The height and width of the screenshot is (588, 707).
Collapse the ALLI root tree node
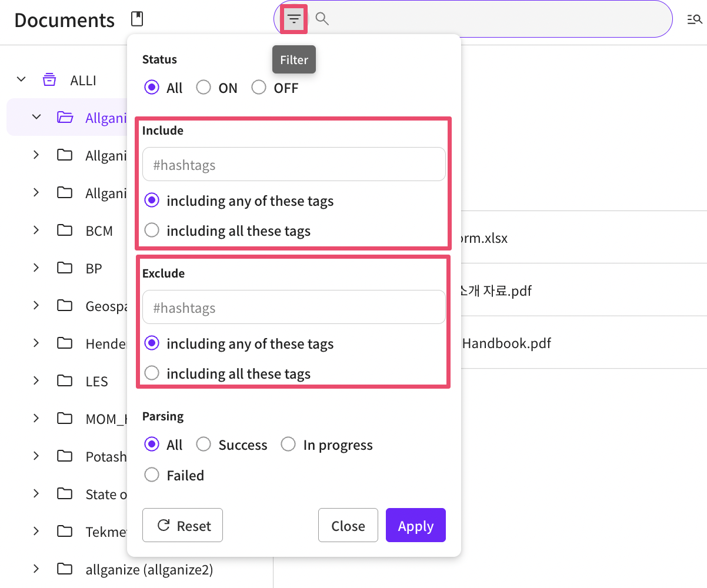tap(22, 79)
